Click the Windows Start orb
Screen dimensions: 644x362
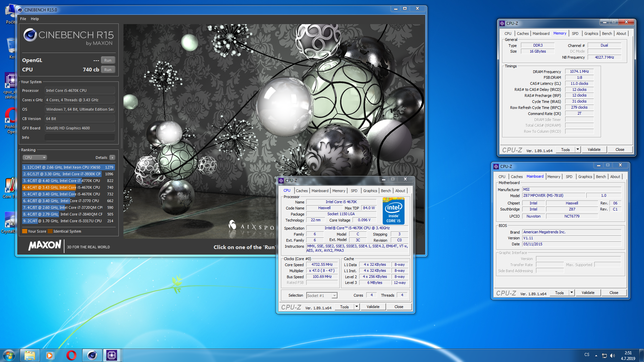point(9,355)
